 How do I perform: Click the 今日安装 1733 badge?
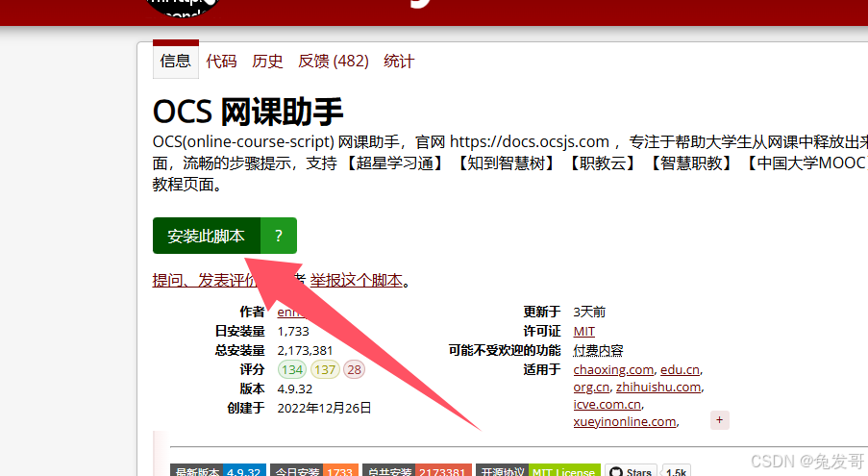pyautogui.click(x=314, y=472)
